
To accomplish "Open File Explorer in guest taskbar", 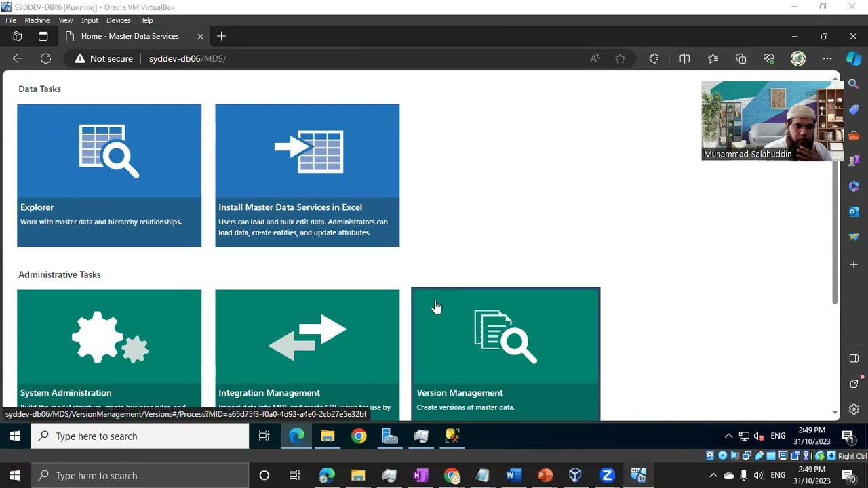I will point(328,436).
